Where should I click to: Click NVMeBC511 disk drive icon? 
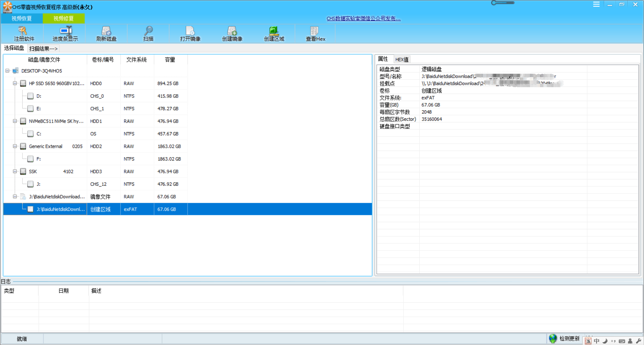click(x=23, y=121)
